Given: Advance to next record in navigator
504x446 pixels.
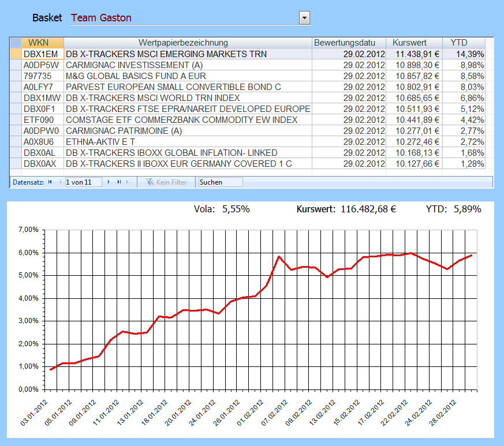Looking at the screenshot, I should point(109,182).
